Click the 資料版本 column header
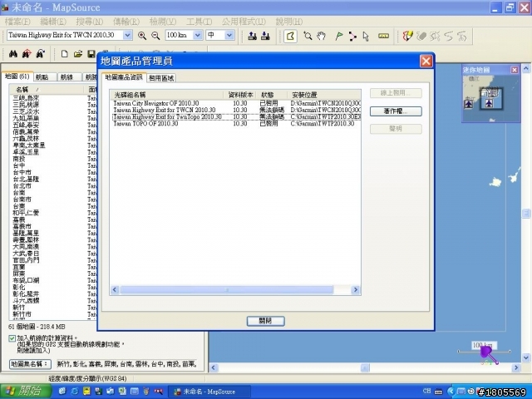The width and height of the screenshot is (532, 399). pyautogui.click(x=240, y=95)
